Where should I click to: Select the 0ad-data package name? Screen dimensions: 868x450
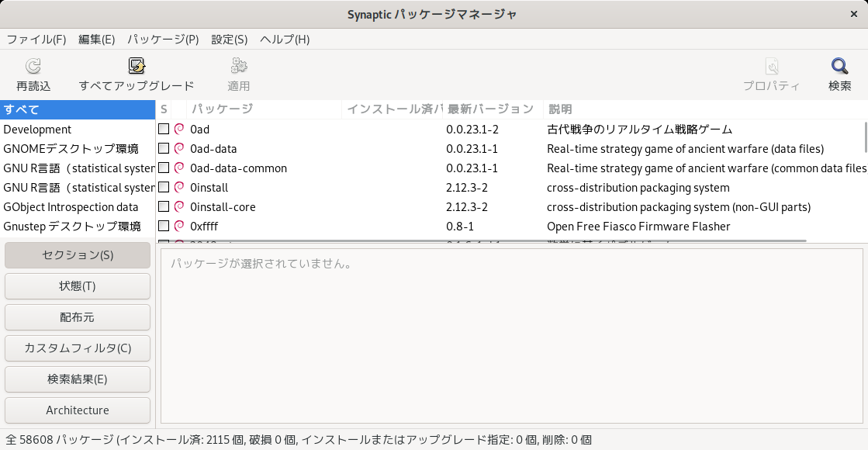213,149
